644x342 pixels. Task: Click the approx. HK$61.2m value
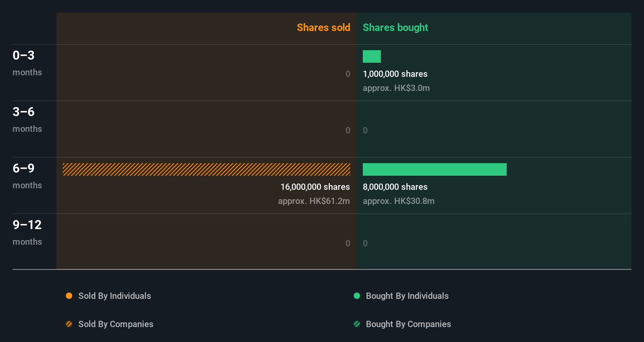pos(314,201)
